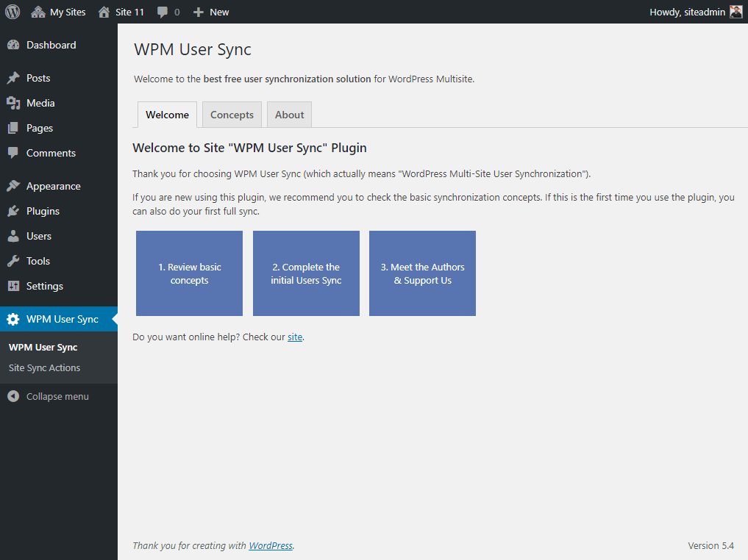This screenshot has height=560, width=748.
Task: Click the Welcome to Site plugin heading
Action: click(x=249, y=148)
